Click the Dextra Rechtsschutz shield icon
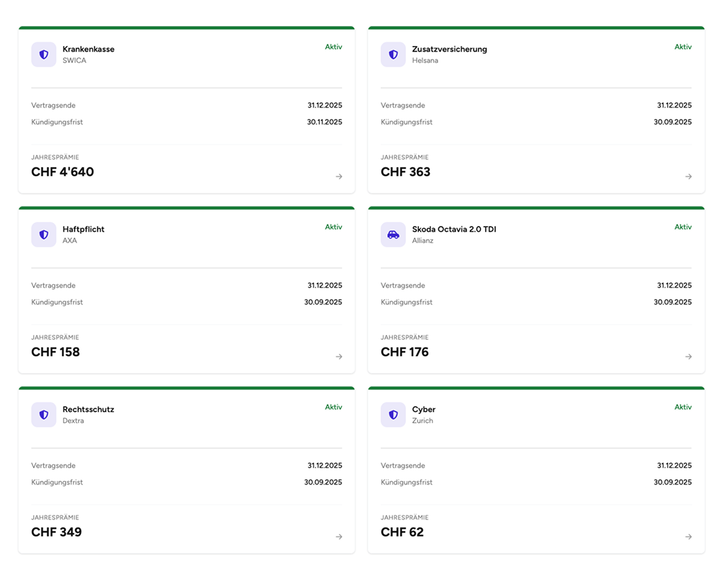This screenshot has width=728, height=583. pos(43,415)
